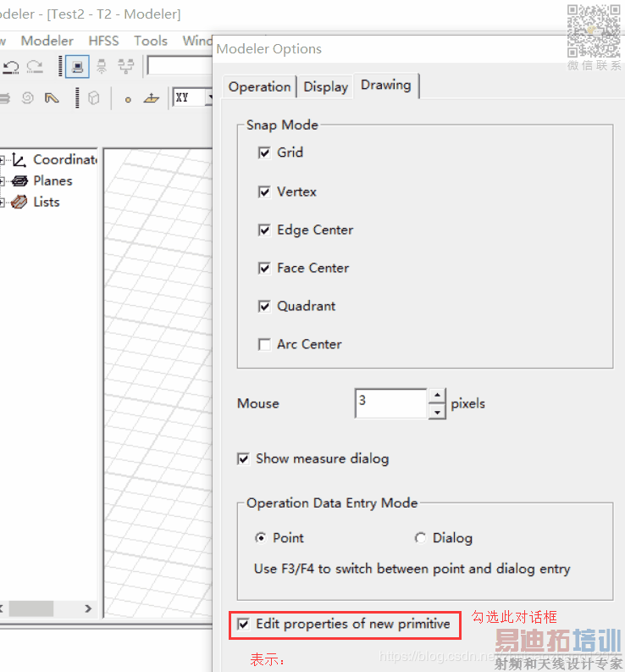
Task: Open the XY drawing plane dropdown
Action: coord(209,97)
